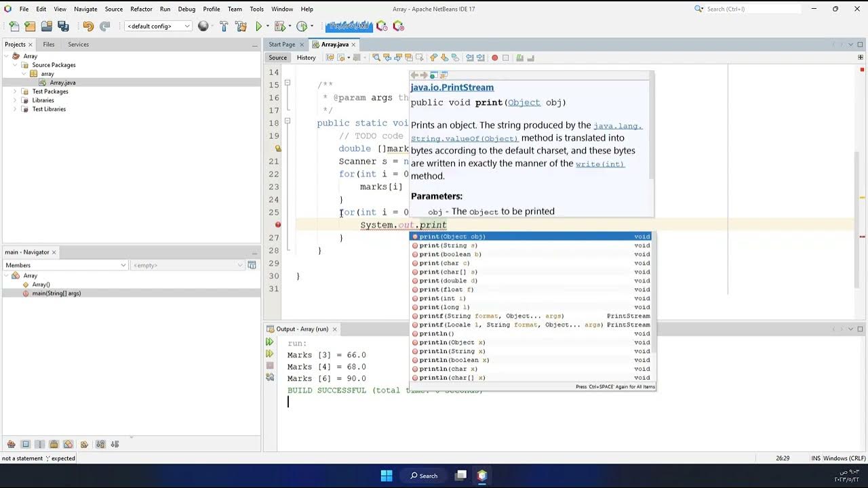Collapse the Source Packages node
The width and height of the screenshot is (868, 488).
(x=15, y=65)
